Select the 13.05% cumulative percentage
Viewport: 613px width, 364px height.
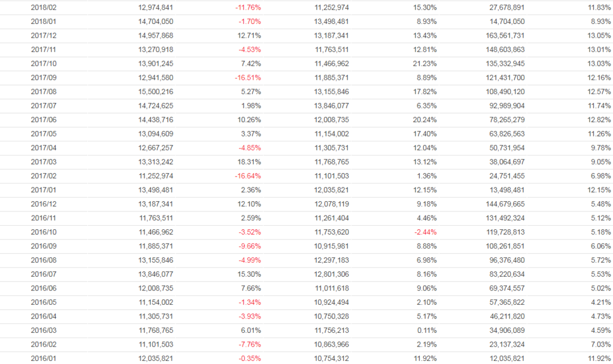click(x=599, y=35)
